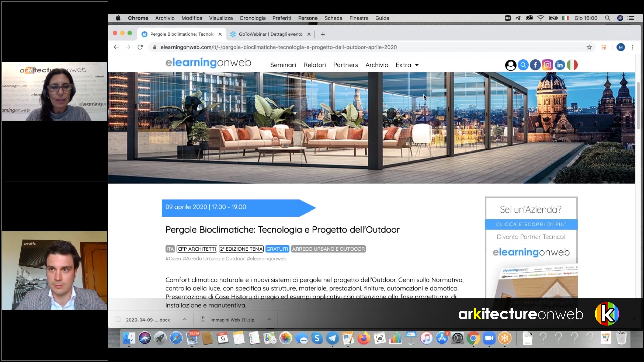
Task: Switch to the GoToWebinar Dettagli evento tab
Action: coord(270,34)
